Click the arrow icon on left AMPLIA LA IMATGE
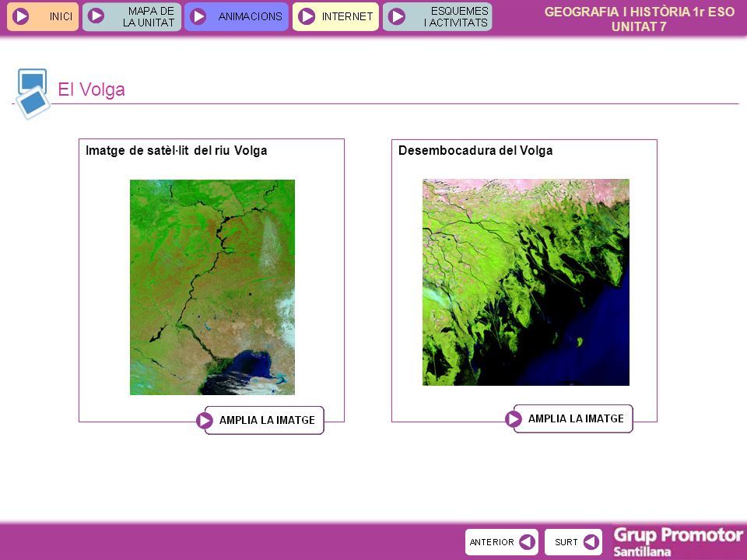 205,421
